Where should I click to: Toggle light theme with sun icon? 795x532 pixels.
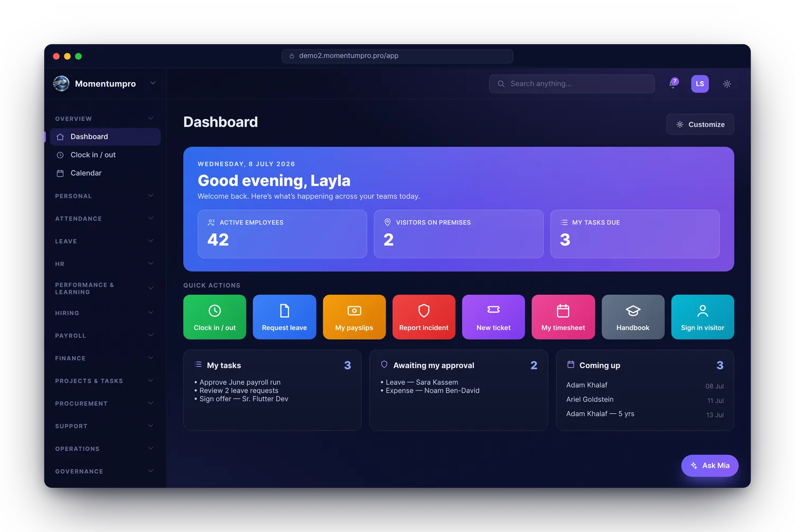(x=727, y=84)
